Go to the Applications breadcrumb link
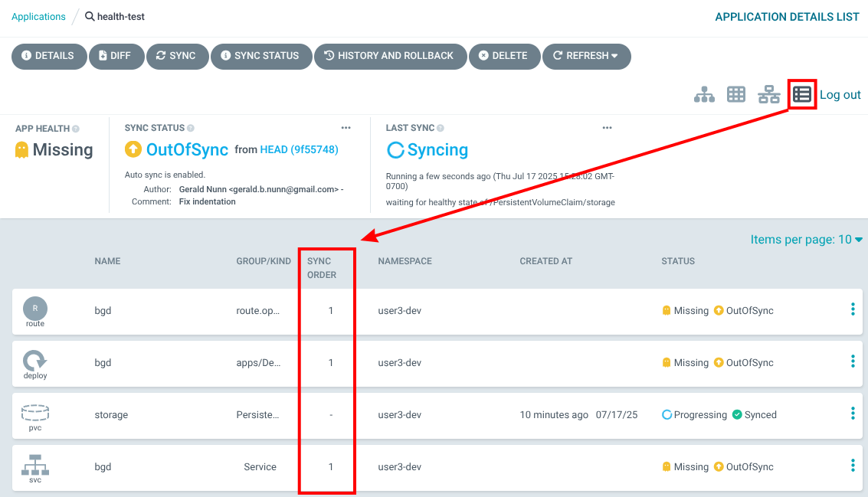Viewport: 868px width, 497px height. pyautogui.click(x=38, y=17)
